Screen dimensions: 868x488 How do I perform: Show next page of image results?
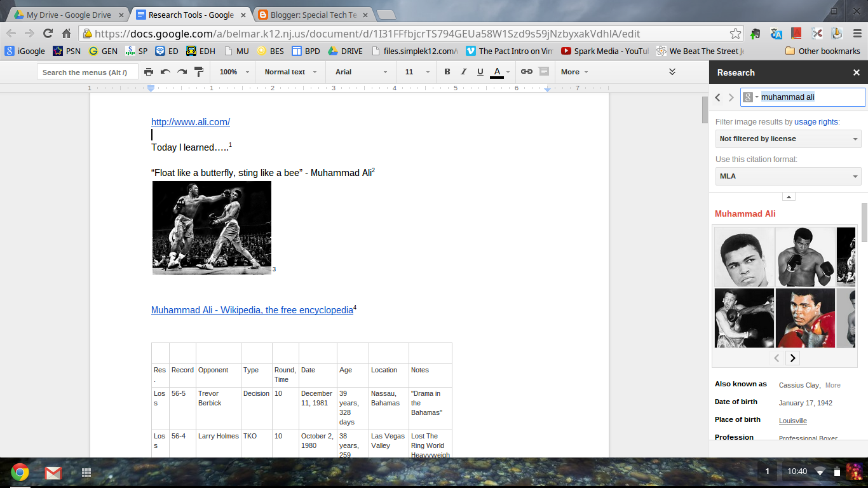click(x=792, y=358)
